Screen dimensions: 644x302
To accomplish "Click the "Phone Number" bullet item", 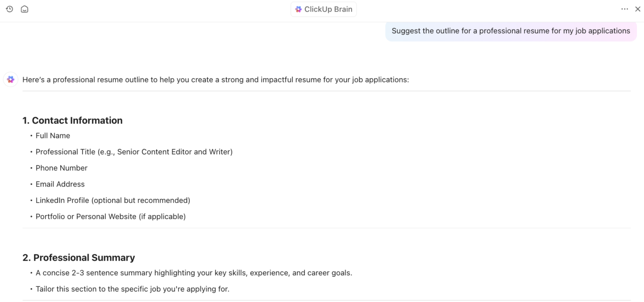I will (62, 168).
